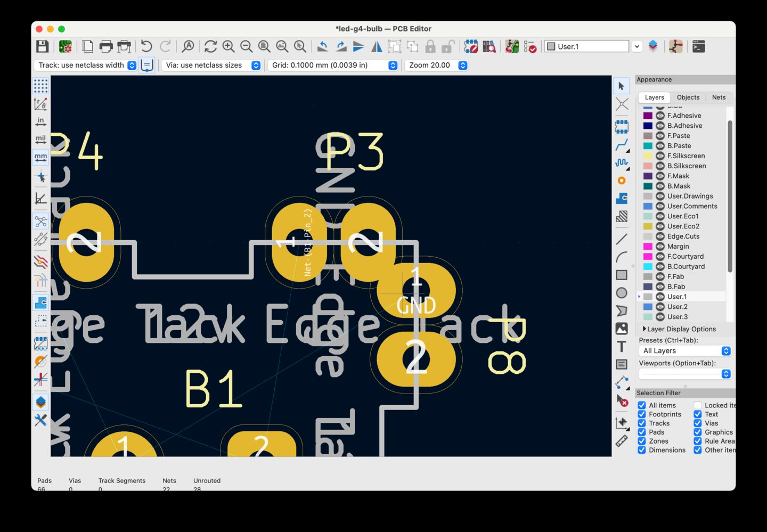
Task: Switch to the Objects tab
Action: pos(688,97)
